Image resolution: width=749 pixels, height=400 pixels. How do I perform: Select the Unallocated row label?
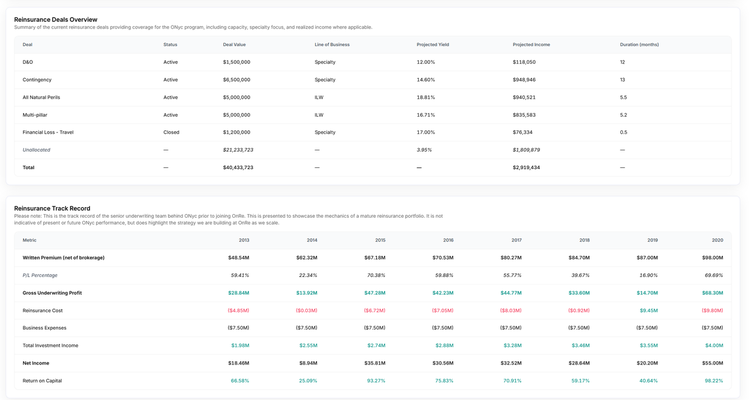(x=36, y=150)
